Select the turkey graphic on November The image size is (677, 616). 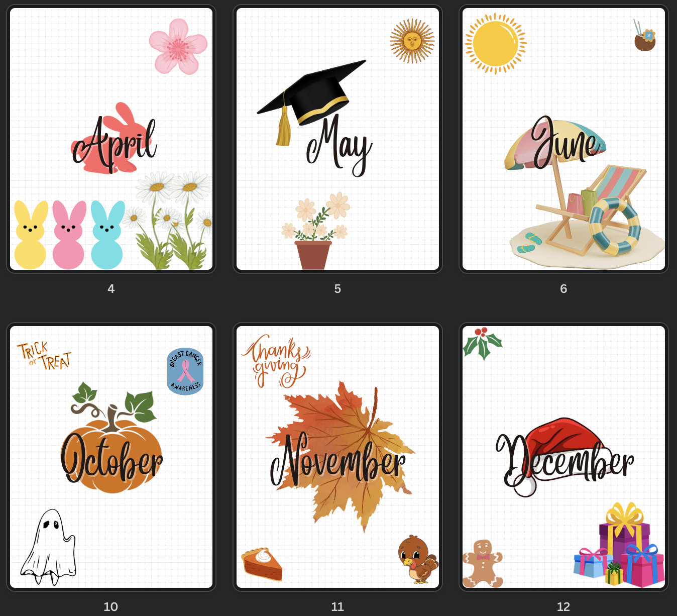click(x=416, y=559)
